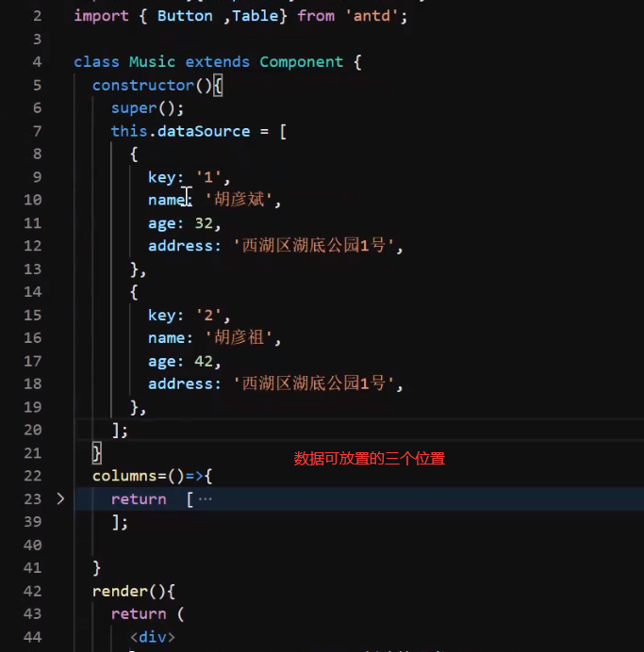Click the Table import identifier
The height and width of the screenshot is (652, 644).
[x=255, y=16]
